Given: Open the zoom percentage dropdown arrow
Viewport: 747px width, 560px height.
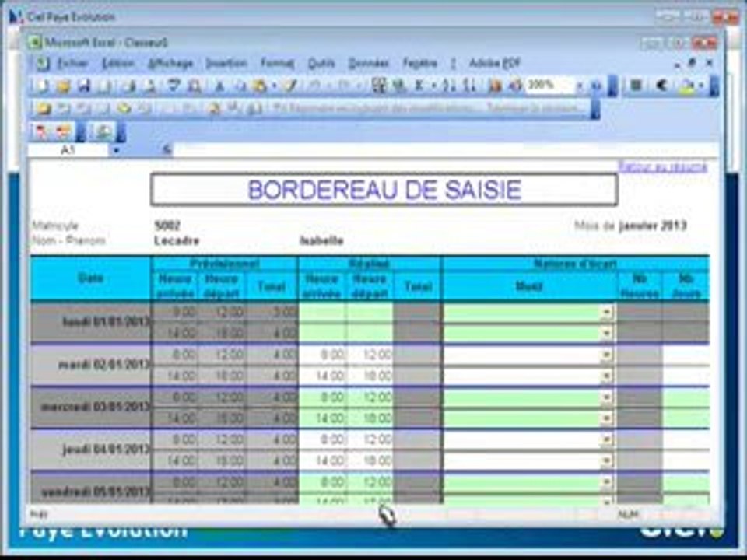Looking at the screenshot, I should pos(580,86).
